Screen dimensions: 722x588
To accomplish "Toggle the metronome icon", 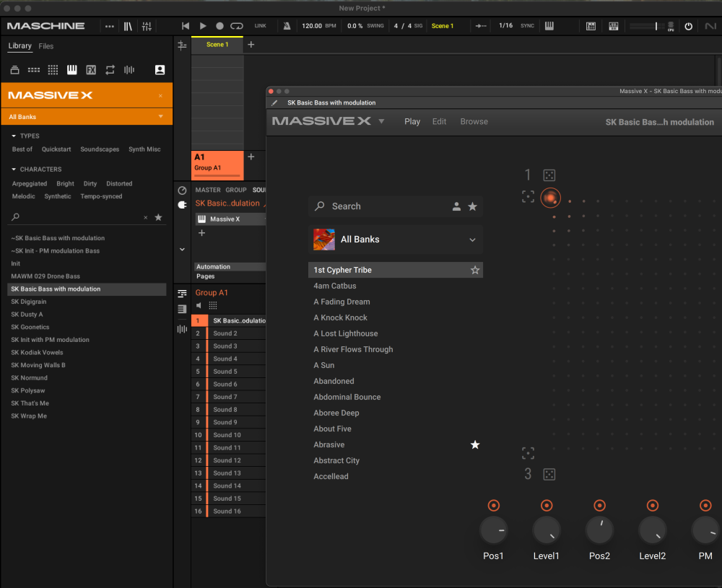I will (287, 26).
